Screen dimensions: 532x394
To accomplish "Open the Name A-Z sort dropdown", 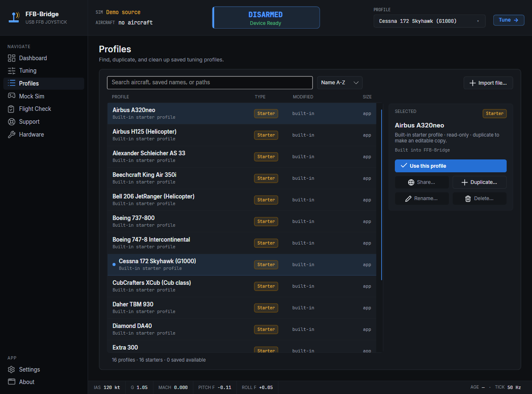I will [x=340, y=83].
